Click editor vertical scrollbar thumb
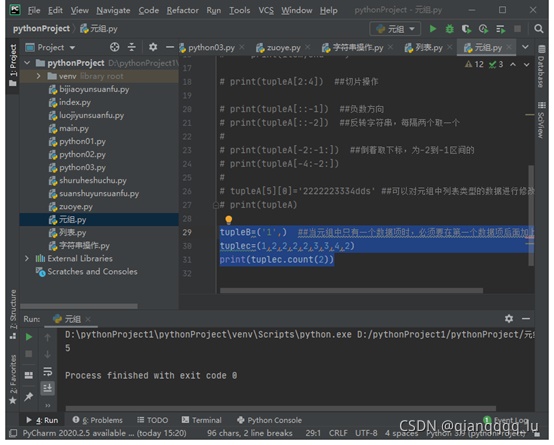The image size is (554, 445). click(x=531, y=215)
